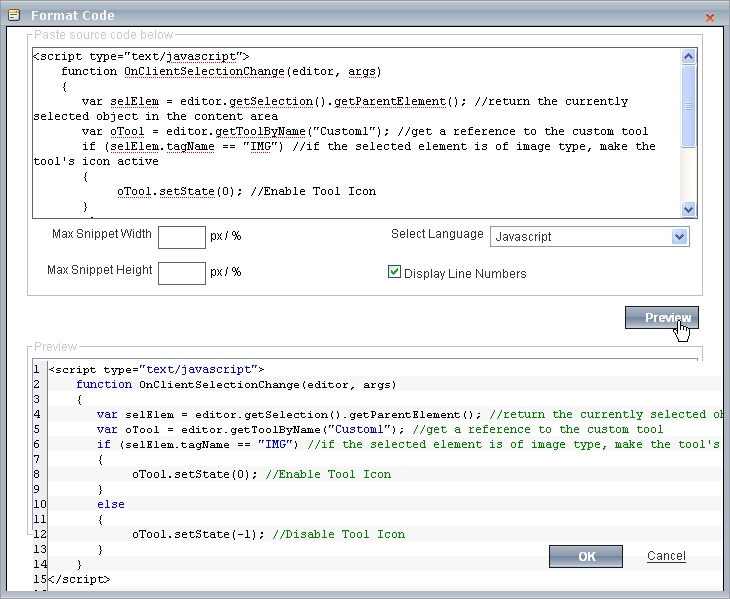Click preview line 6 if selElem.tagName statement

tap(409, 444)
